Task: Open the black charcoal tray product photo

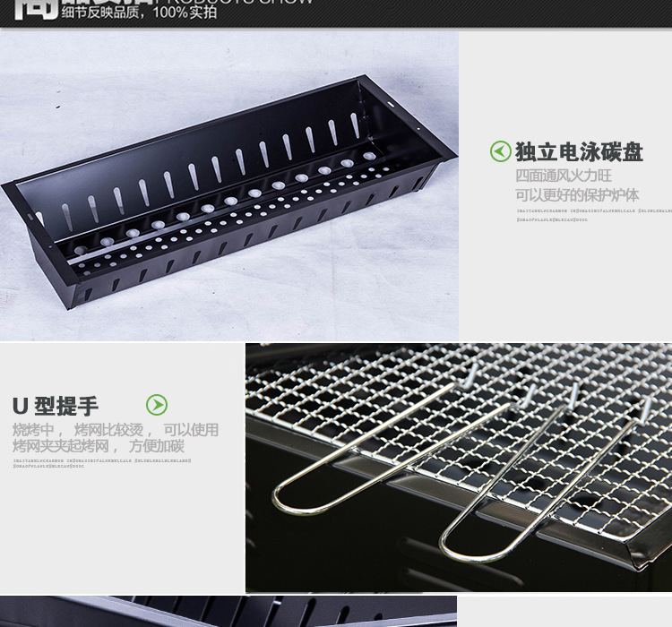Action: click(229, 185)
